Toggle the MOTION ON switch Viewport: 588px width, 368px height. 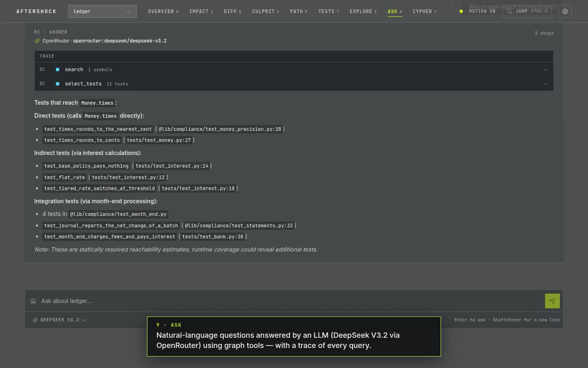[x=477, y=11]
